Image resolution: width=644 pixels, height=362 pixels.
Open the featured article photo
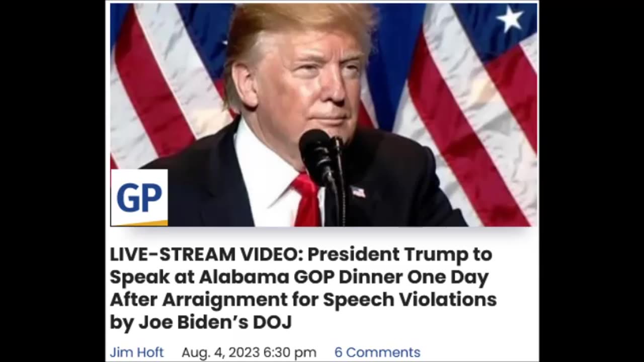pos(324,115)
